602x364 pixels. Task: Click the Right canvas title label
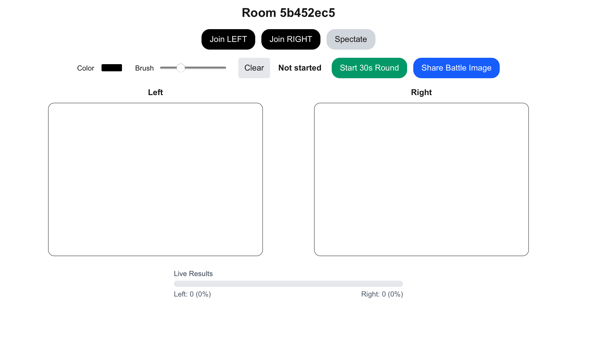[421, 92]
